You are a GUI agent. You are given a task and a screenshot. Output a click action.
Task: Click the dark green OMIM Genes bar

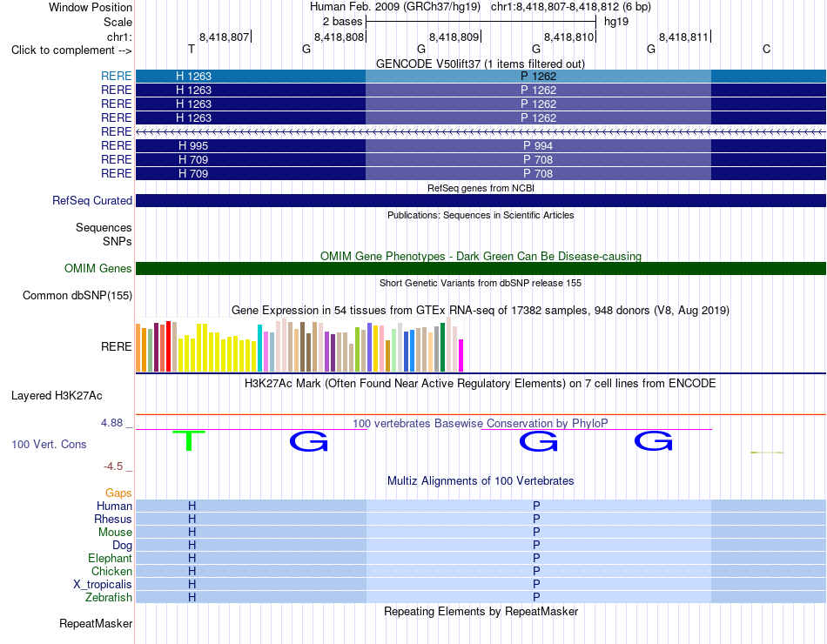481,268
